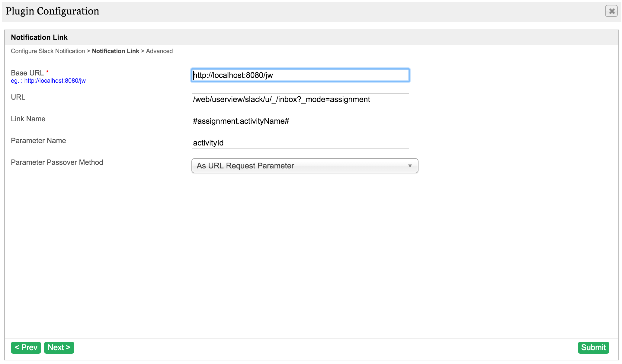Click the Link Name label
Viewport: 622px width, 364px height.
pos(28,119)
